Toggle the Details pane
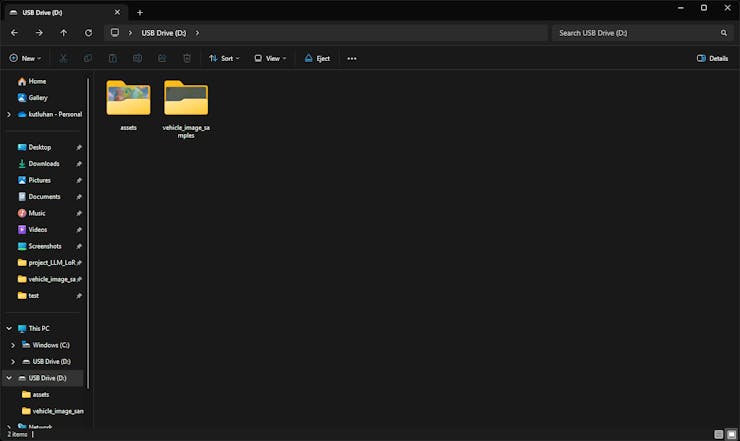740x441 pixels. point(713,59)
